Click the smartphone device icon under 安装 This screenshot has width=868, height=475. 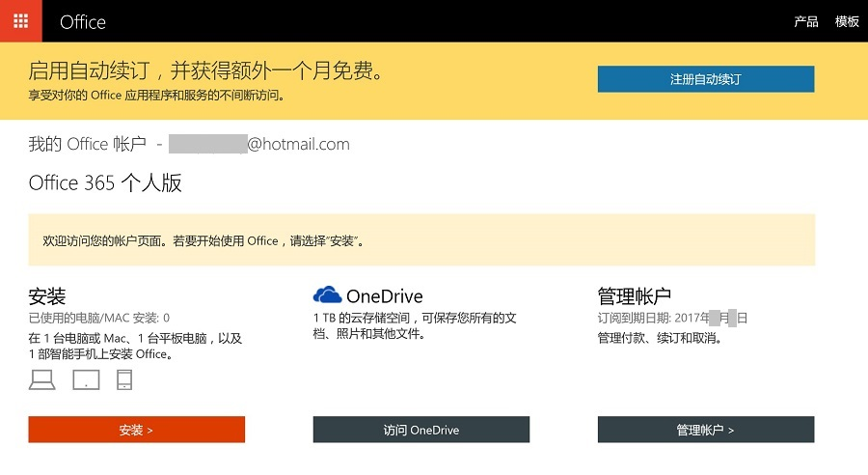point(124,379)
